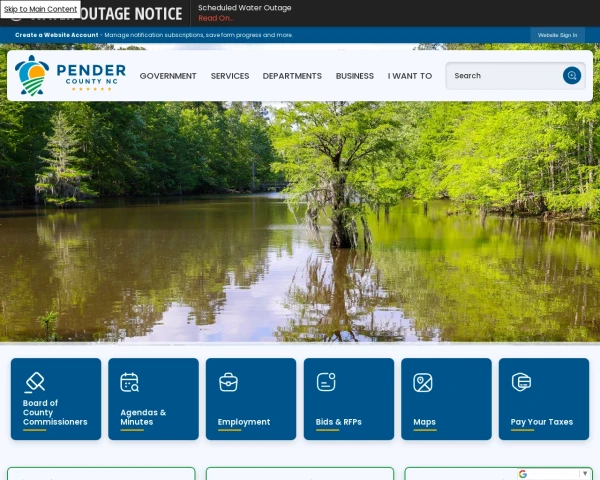The height and width of the screenshot is (480, 600).
Task: Expand the Business menu
Action: pyautogui.click(x=355, y=76)
